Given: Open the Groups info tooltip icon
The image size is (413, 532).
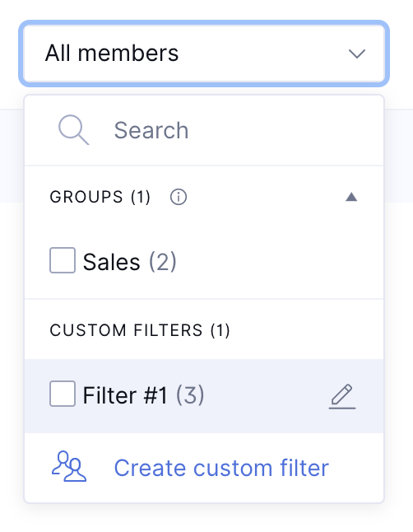Looking at the screenshot, I should (x=179, y=197).
